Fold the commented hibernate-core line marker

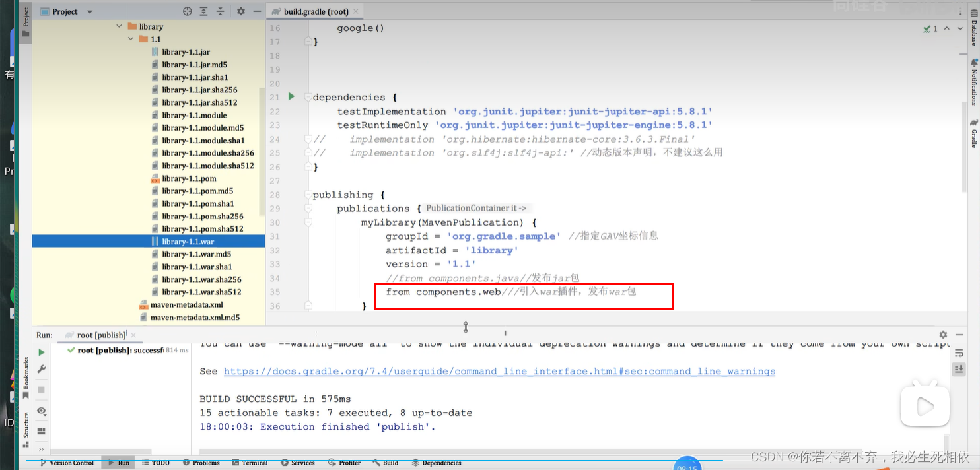pos(308,139)
